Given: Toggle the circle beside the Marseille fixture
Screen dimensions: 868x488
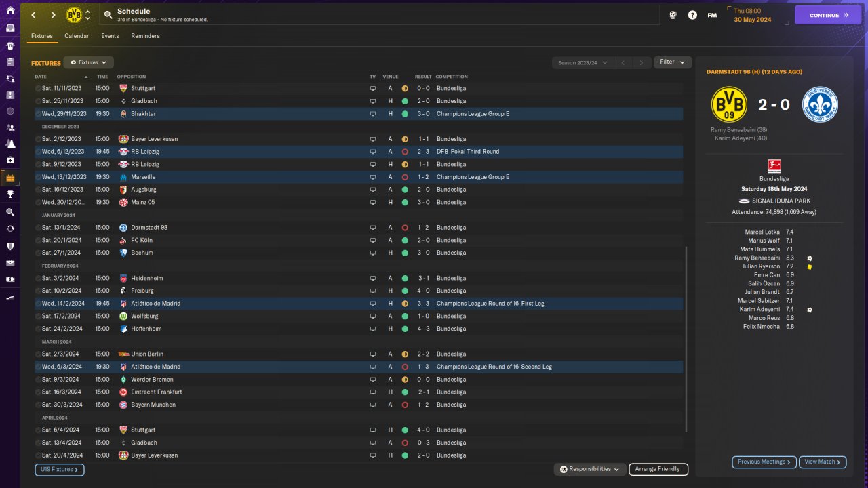Looking at the screenshot, I should (x=38, y=177).
